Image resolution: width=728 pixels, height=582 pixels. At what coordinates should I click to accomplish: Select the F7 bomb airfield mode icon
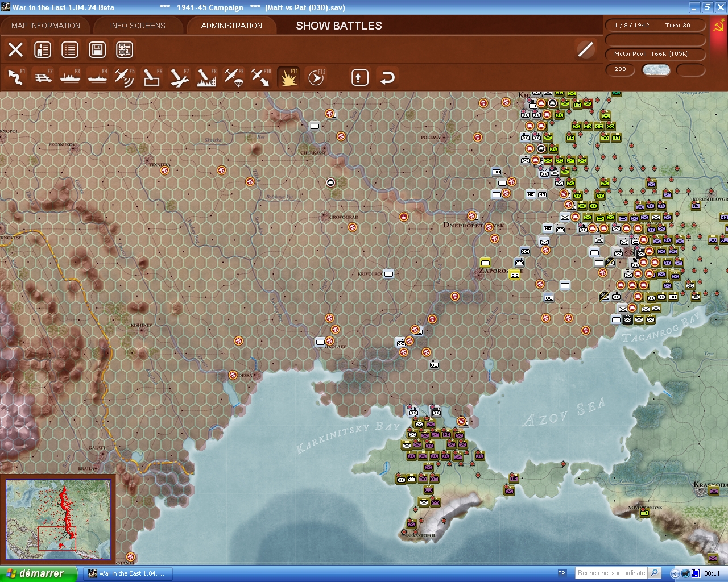tap(179, 77)
